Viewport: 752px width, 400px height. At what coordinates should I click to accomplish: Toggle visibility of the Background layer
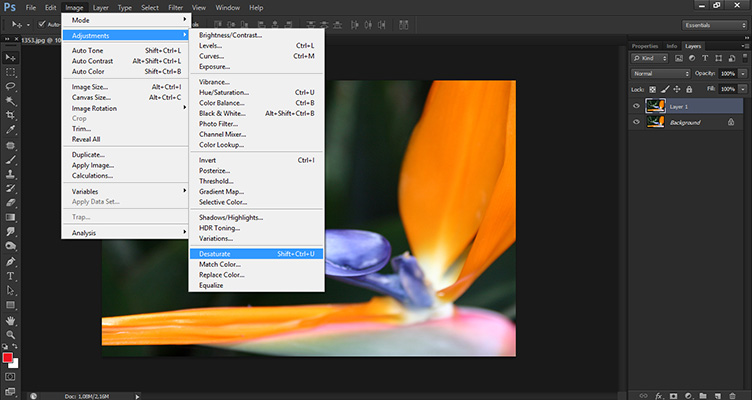point(637,122)
